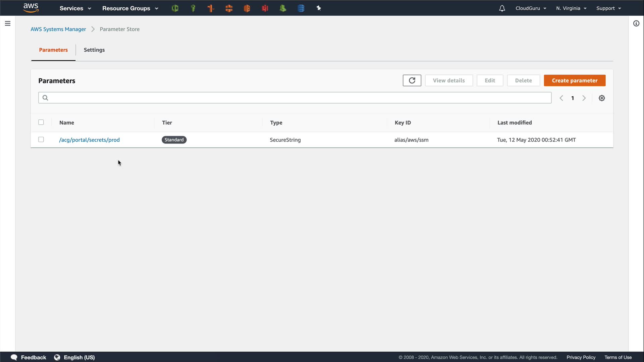Screen dimensions: 644x362
Task: Select the Parameters tab
Action: tap(53, 50)
